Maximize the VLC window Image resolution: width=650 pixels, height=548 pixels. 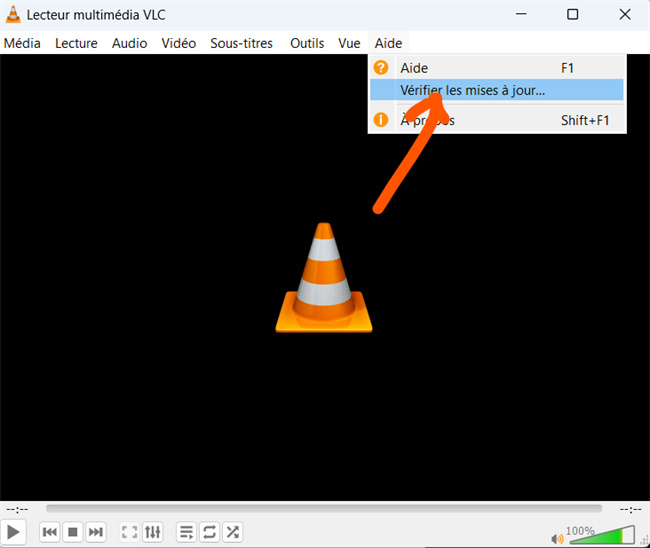coord(572,15)
